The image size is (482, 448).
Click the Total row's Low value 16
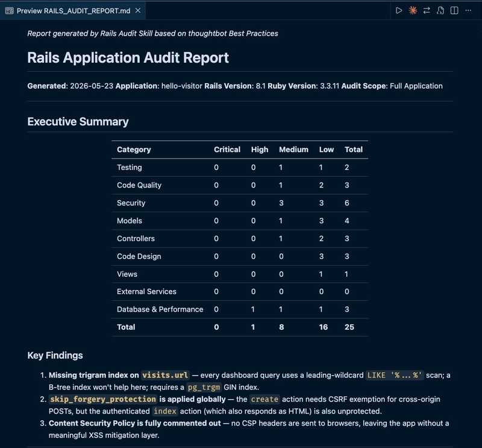(324, 327)
